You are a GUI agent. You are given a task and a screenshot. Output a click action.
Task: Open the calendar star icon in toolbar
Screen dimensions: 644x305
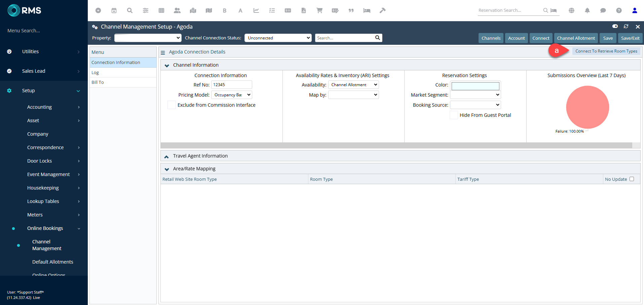click(114, 10)
